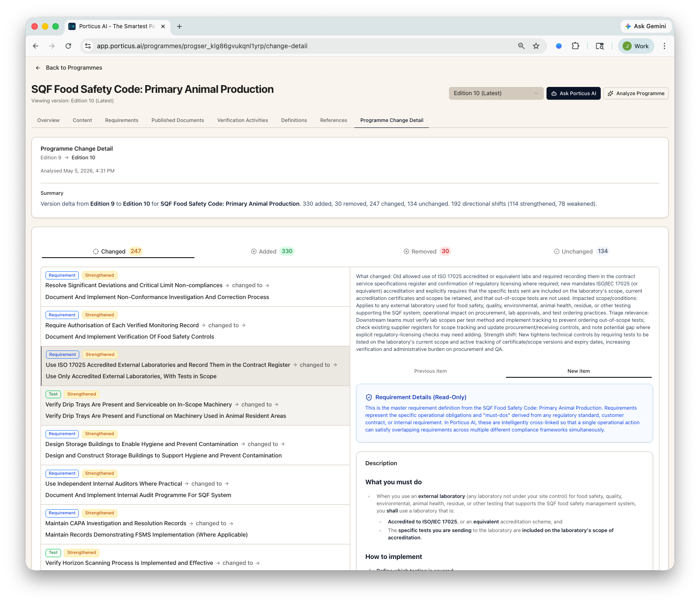Open the Verification Activities tab
Image resolution: width=700 pixels, height=604 pixels.
[243, 121]
